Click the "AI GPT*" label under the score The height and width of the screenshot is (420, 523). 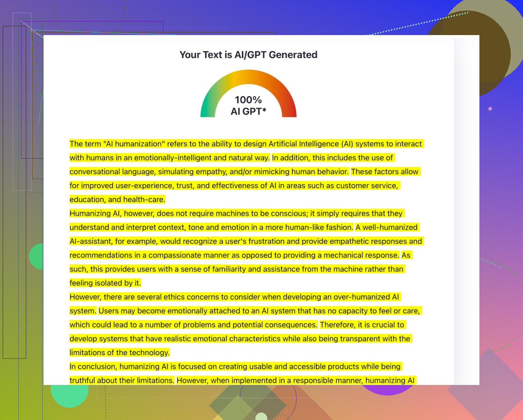pos(248,111)
